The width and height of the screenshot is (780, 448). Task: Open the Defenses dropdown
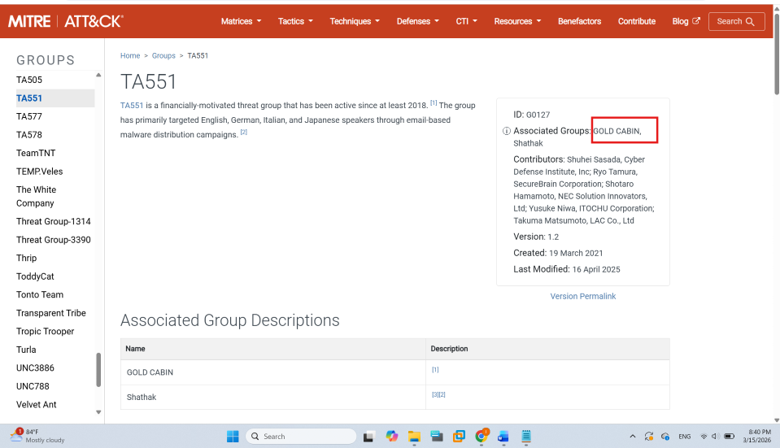coord(418,21)
